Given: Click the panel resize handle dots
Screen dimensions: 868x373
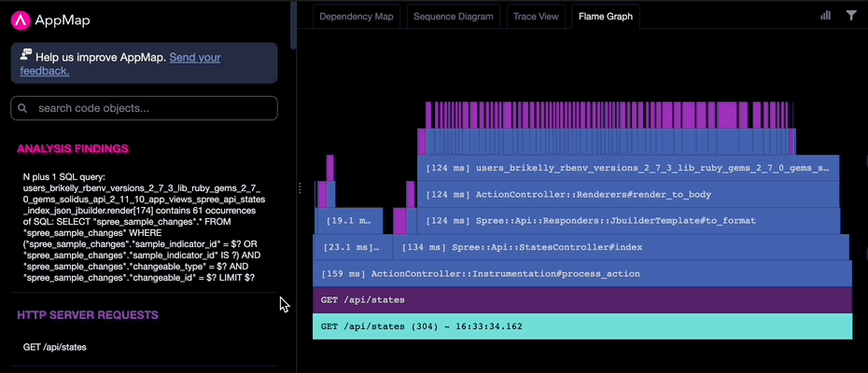Looking at the screenshot, I should click(x=300, y=188).
